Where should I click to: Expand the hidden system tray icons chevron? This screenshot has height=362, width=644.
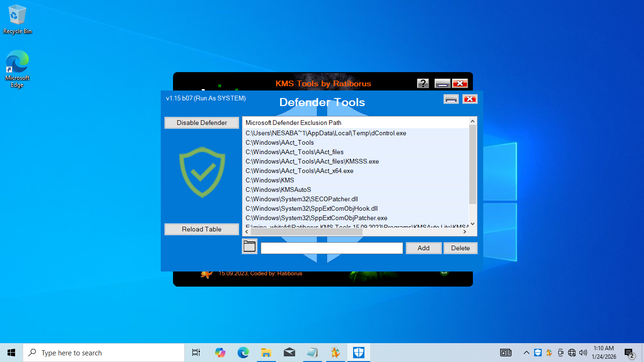526,353
